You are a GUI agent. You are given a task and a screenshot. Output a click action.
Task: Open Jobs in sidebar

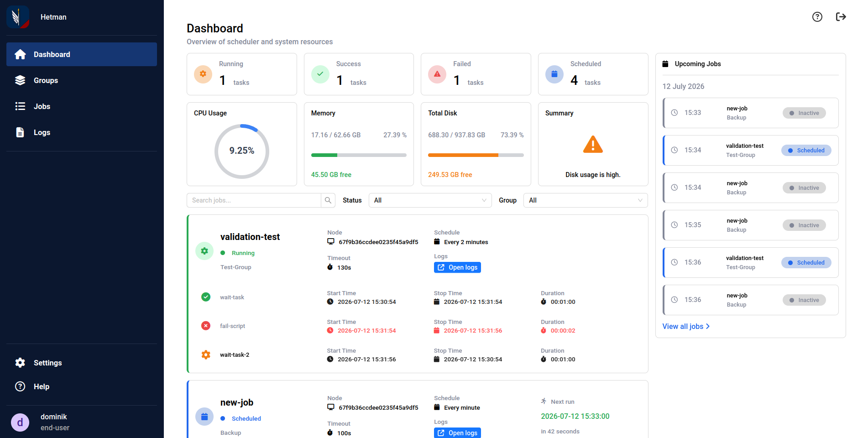pyautogui.click(x=82, y=106)
